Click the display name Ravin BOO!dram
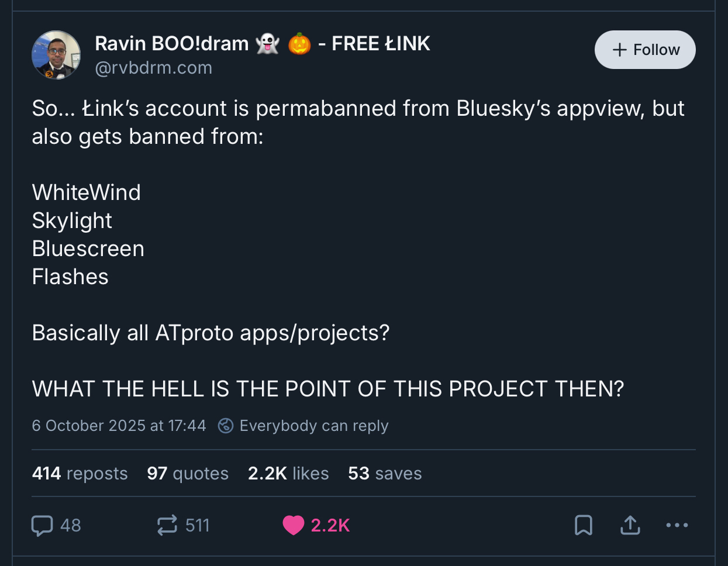This screenshot has height=566, width=728. click(171, 44)
